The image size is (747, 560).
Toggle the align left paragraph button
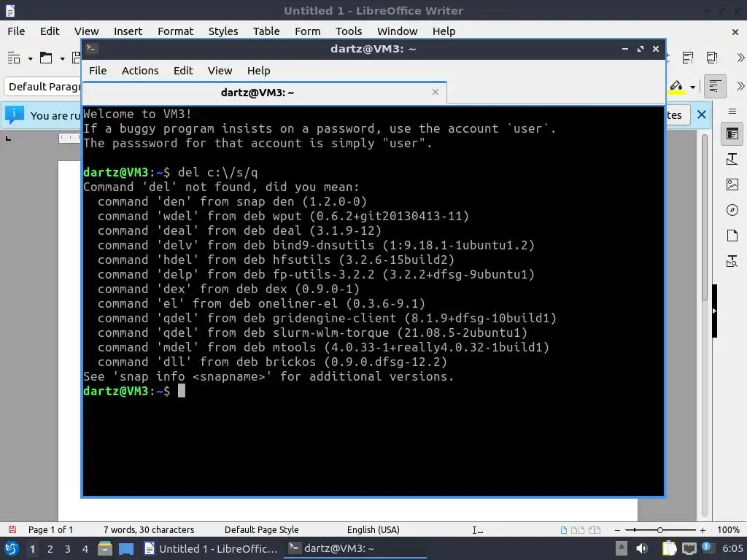click(x=715, y=87)
